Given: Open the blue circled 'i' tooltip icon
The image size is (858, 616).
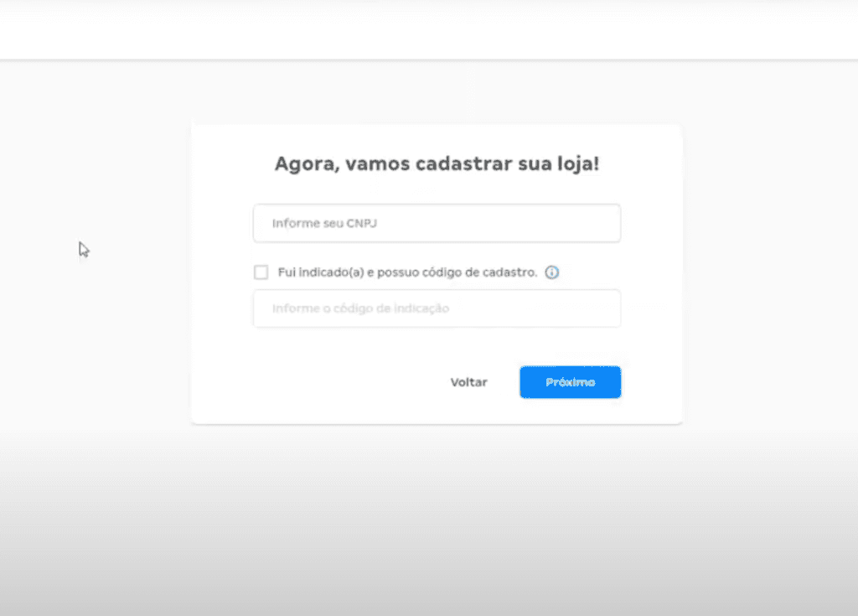Looking at the screenshot, I should [551, 272].
